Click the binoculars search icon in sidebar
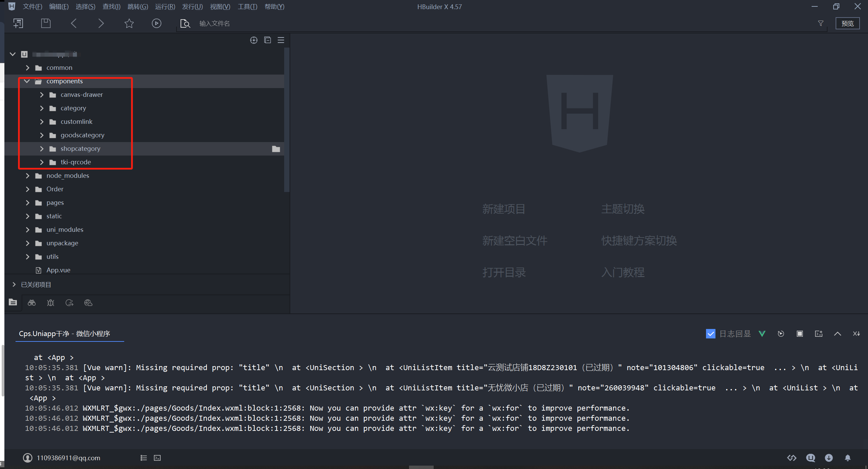The height and width of the screenshot is (469, 868). tap(32, 303)
